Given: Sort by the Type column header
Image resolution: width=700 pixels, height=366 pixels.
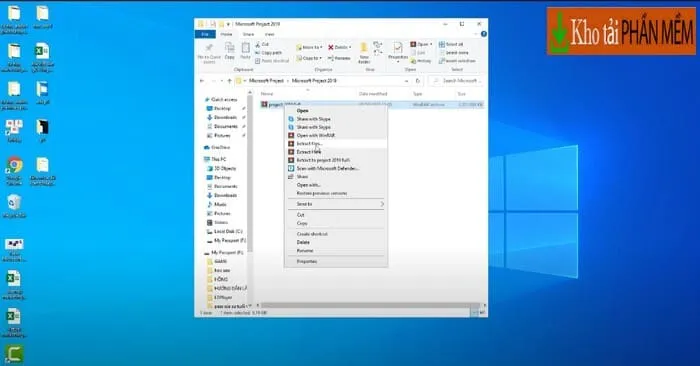Looking at the screenshot, I should tap(417, 94).
